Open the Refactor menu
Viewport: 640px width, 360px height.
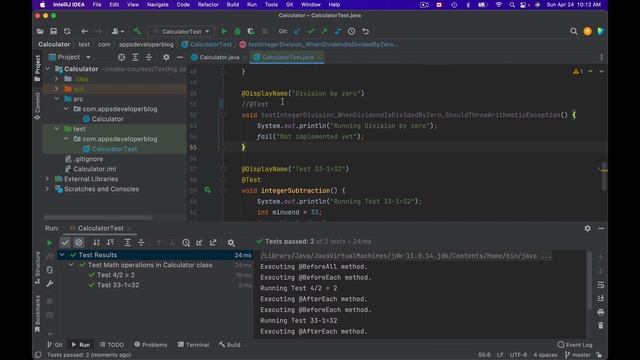[x=208, y=5]
